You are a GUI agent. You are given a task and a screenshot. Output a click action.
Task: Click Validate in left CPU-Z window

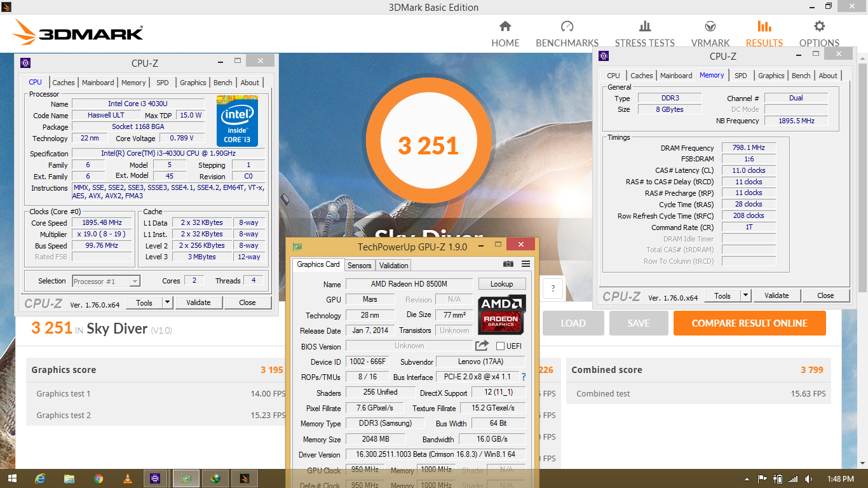(198, 302)
